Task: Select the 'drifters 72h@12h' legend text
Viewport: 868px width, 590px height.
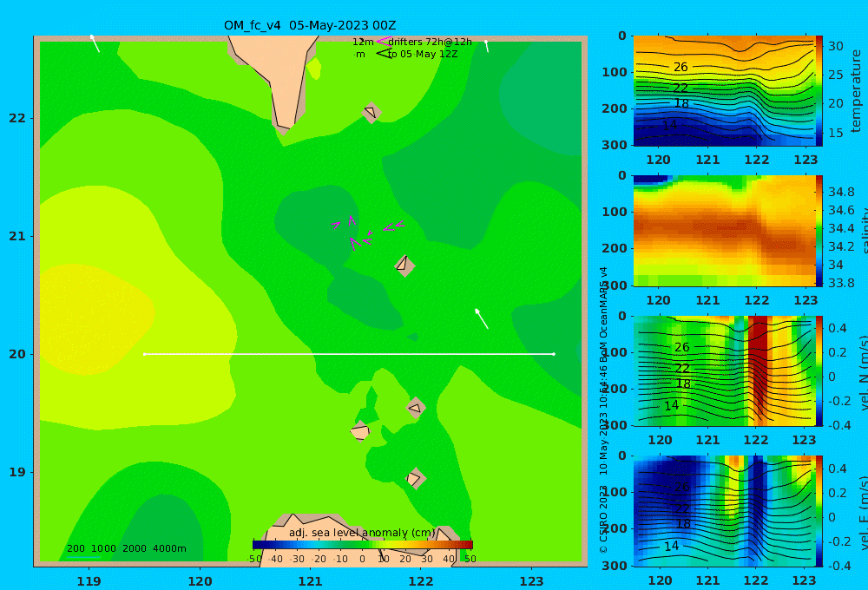Action: [x=431, y=42]
